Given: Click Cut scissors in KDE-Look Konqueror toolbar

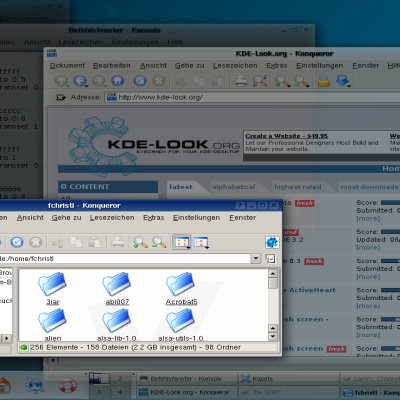Looking at the screenshot, I should (181, 81).
